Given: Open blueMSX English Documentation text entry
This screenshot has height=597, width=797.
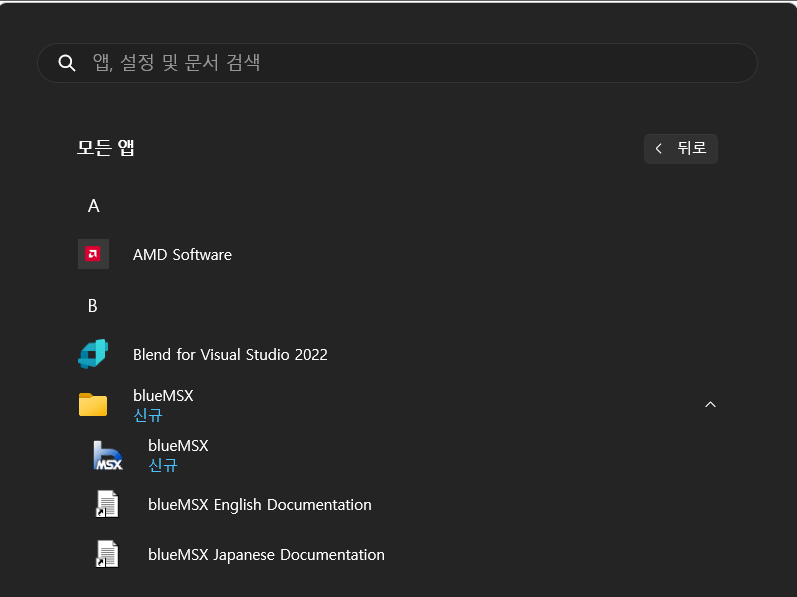Looking at the screenshot, I should tap(260, 505).
